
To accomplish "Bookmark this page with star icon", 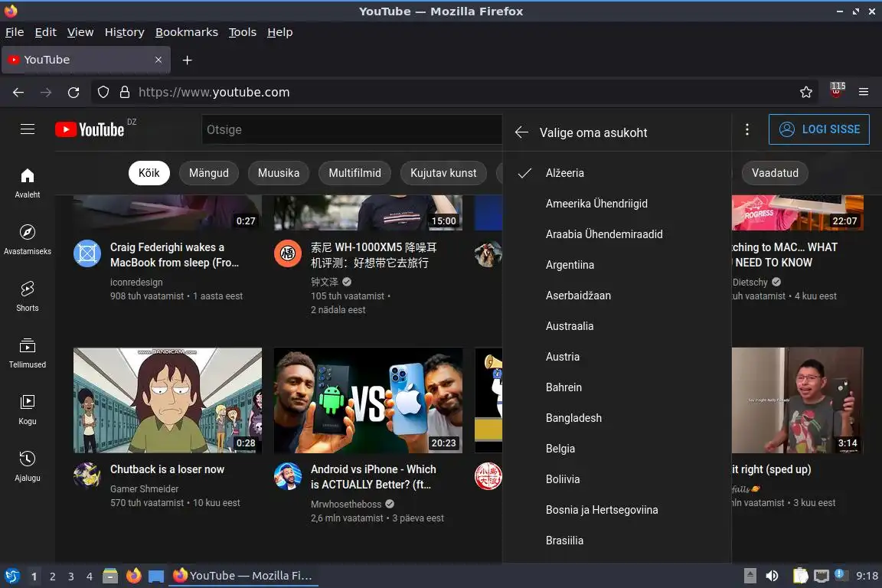I will pyautogui.click(x=806, y=93).
